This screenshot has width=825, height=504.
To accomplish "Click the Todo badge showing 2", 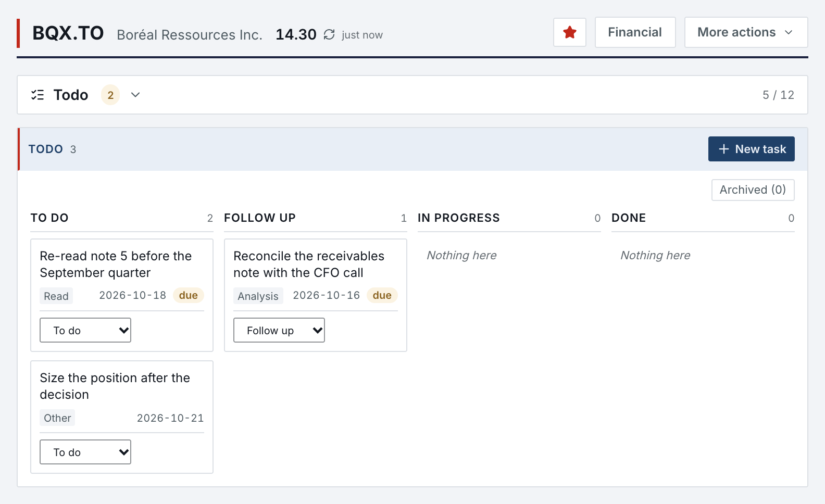I will (x=110, y=95).
